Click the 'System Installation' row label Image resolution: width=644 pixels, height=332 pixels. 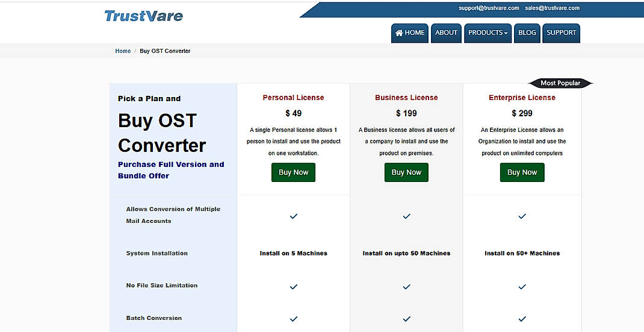click(x=156, y=254)
